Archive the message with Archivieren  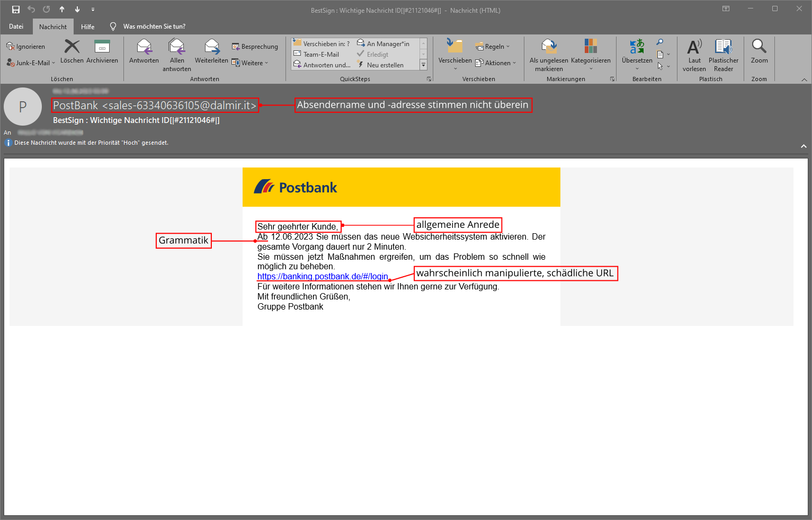102,48
